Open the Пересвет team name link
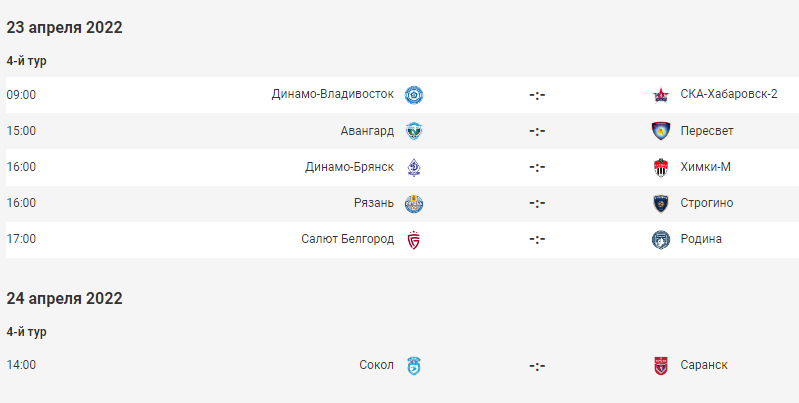 click(x=707, y=131)
